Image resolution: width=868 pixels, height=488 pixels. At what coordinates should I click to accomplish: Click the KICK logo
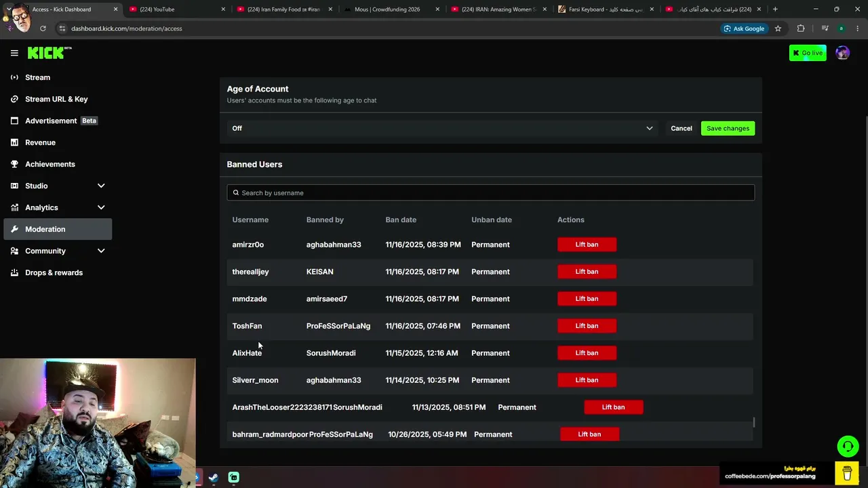click(x=49, y=53)
